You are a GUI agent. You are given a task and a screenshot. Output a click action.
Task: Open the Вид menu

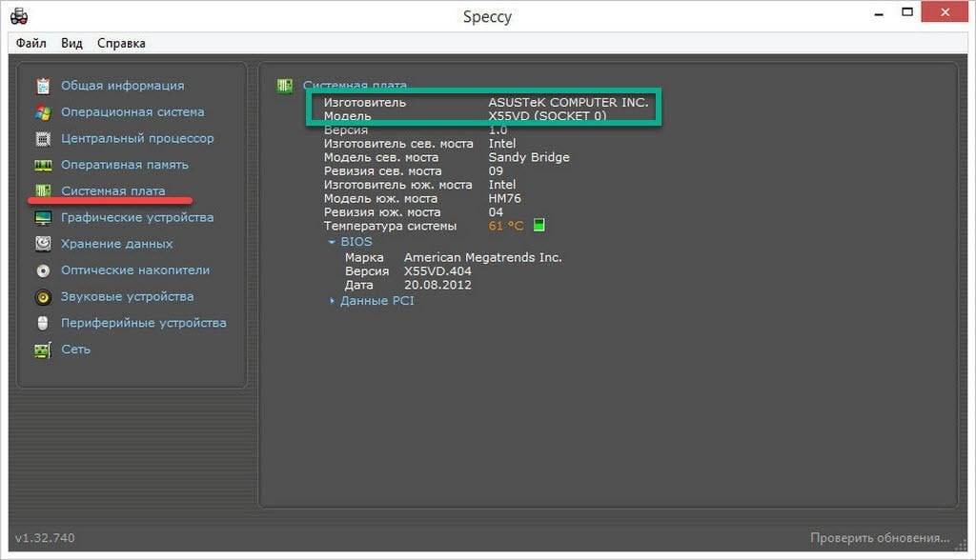71,43
